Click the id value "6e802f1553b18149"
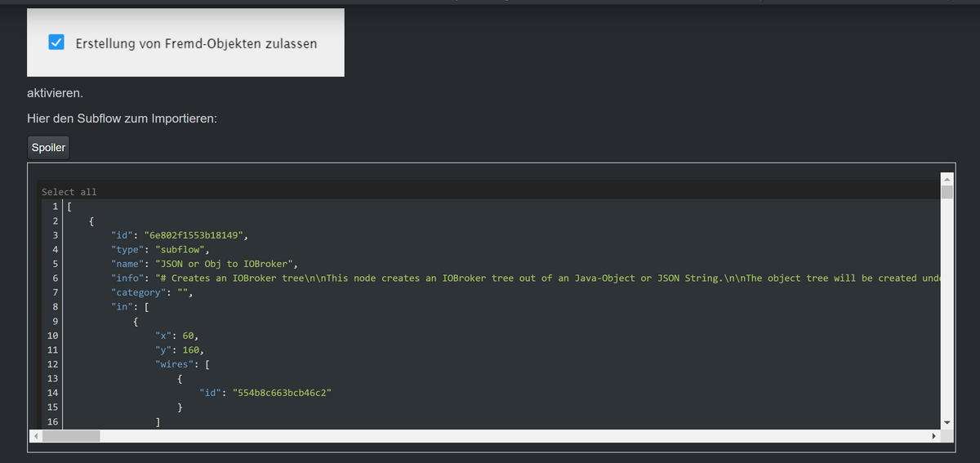The width and height of the screenshot is (980, 463). click(x=193, y=235)
